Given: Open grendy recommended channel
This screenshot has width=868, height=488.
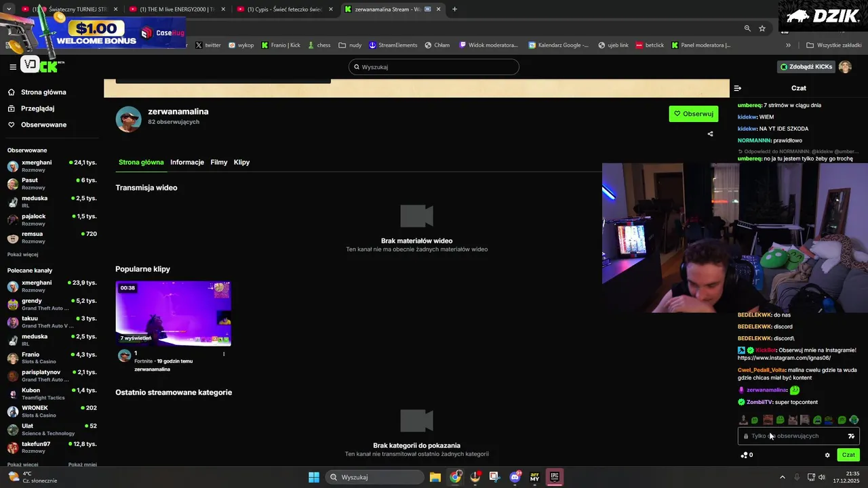Looking at the screenshot, I should [52, 304].
